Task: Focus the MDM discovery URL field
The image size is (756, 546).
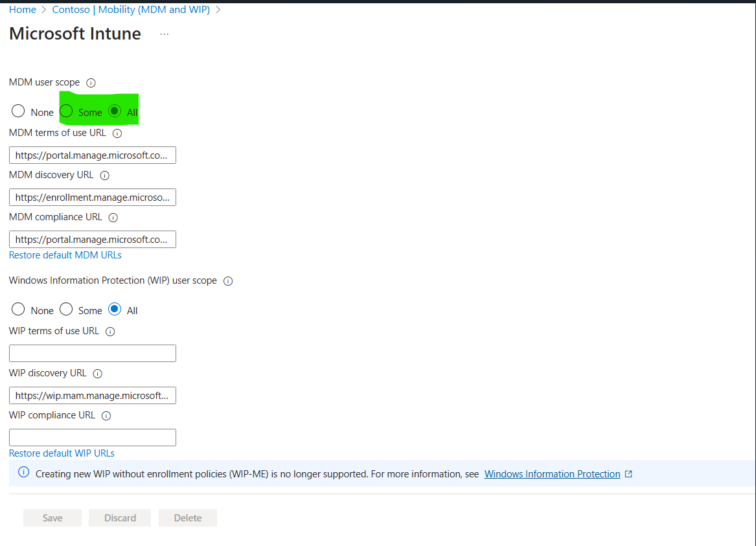Action: point(93,197)
